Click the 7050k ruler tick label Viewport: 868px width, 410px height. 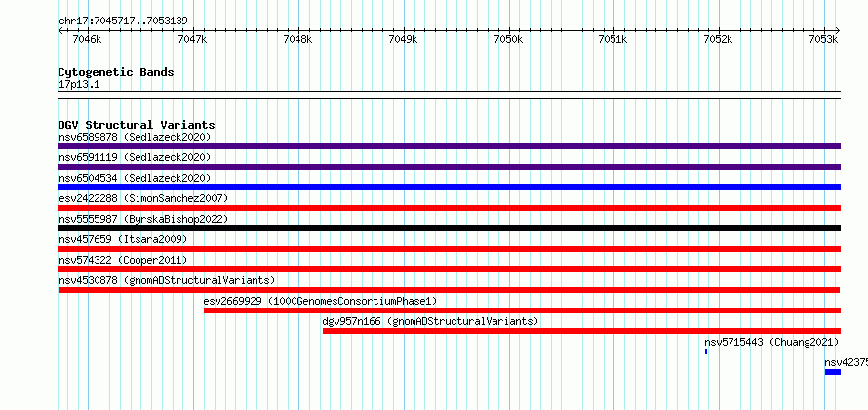[x=507, y=40]
